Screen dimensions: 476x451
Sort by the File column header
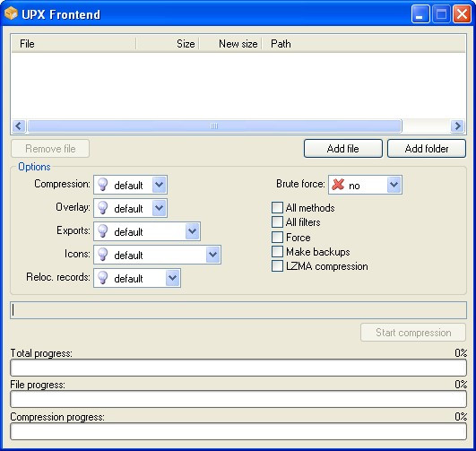tap(74, 44)
